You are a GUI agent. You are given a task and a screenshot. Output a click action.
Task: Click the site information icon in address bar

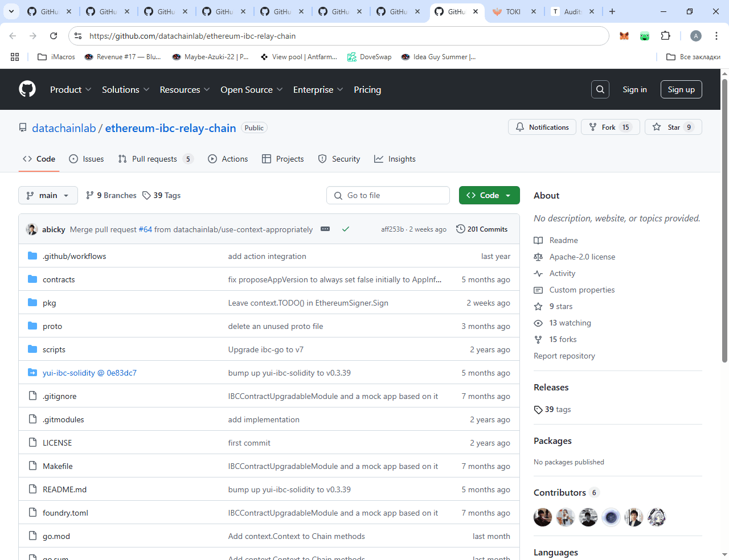point(79,36)
